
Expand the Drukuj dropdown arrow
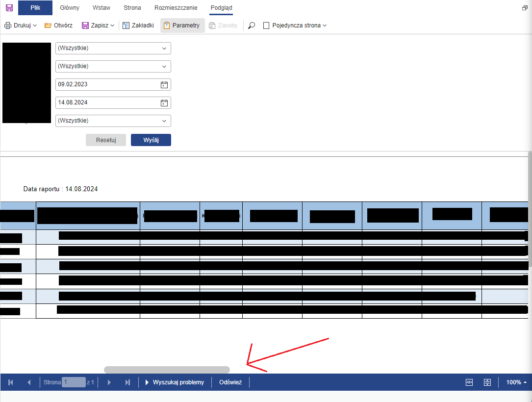coord(35,25)
